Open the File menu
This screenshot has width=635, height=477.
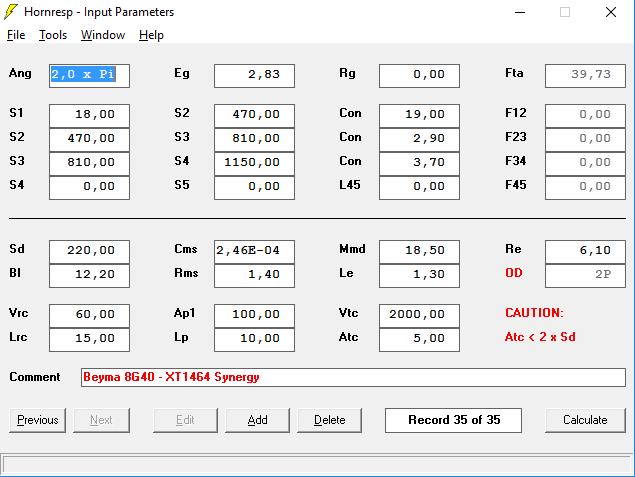[16, 35]
